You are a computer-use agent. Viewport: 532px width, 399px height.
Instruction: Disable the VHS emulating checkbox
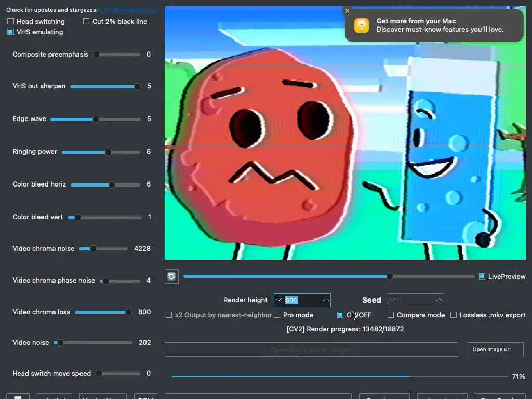click(10, 32)
